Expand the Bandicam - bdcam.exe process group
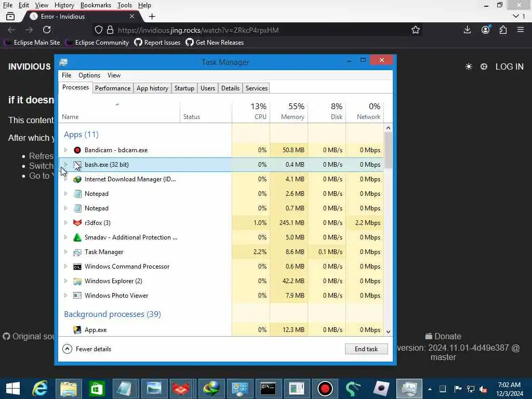Image resolution: width=532 pixels, height=399 pixels. point(65,150)
